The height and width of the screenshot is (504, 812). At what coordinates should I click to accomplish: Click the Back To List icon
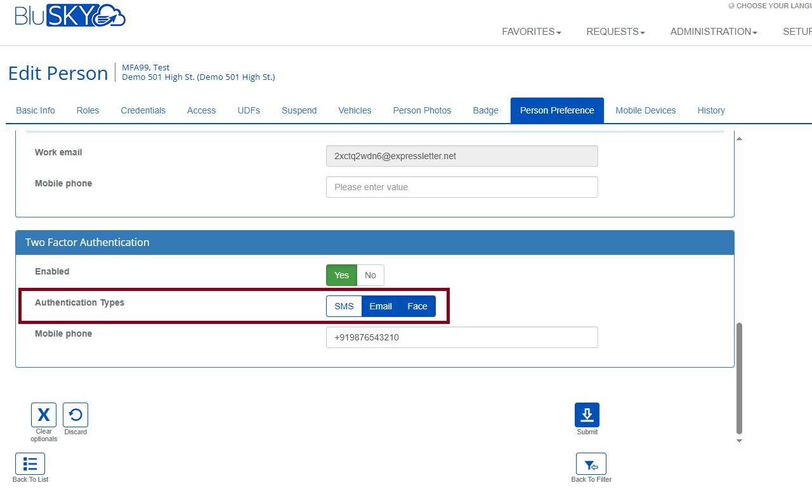tap(30, 464)
